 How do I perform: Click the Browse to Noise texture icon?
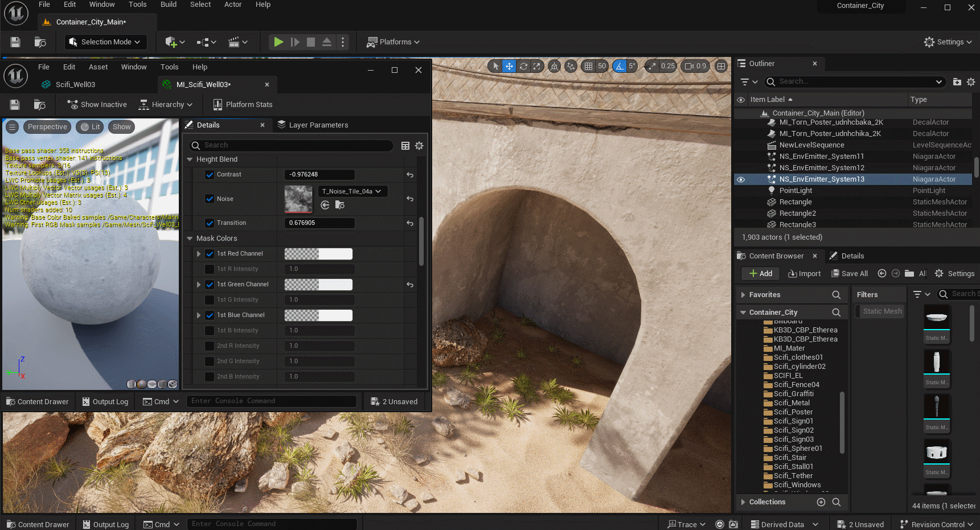340,205
